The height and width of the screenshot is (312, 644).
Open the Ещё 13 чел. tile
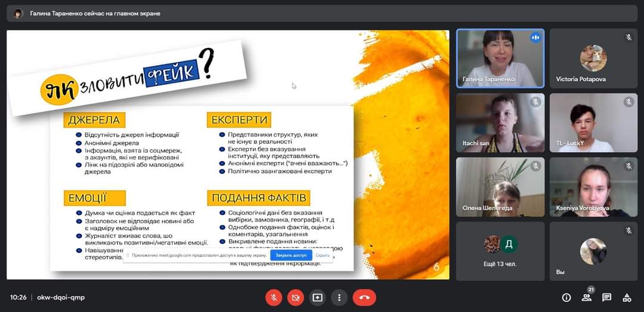click(x=500, y=251)
